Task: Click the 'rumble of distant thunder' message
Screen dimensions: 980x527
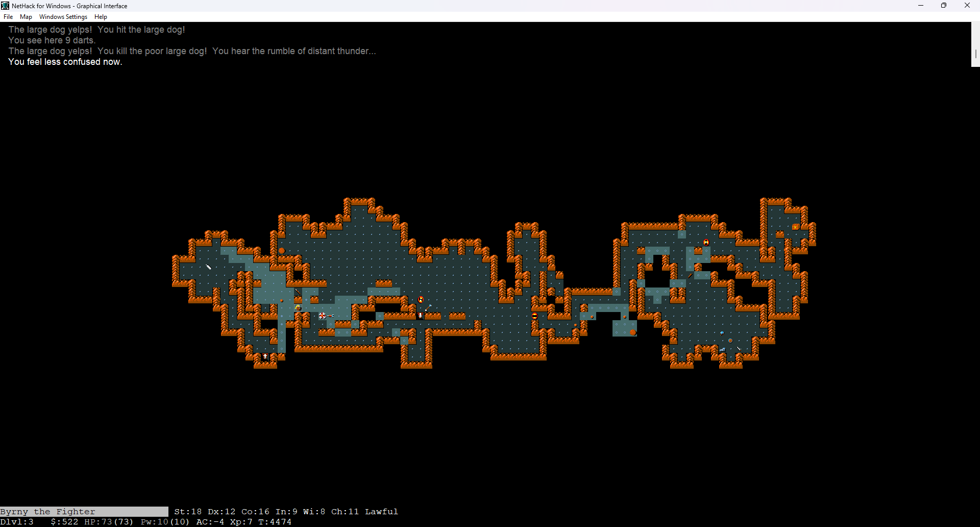Action: coord(295,51)
